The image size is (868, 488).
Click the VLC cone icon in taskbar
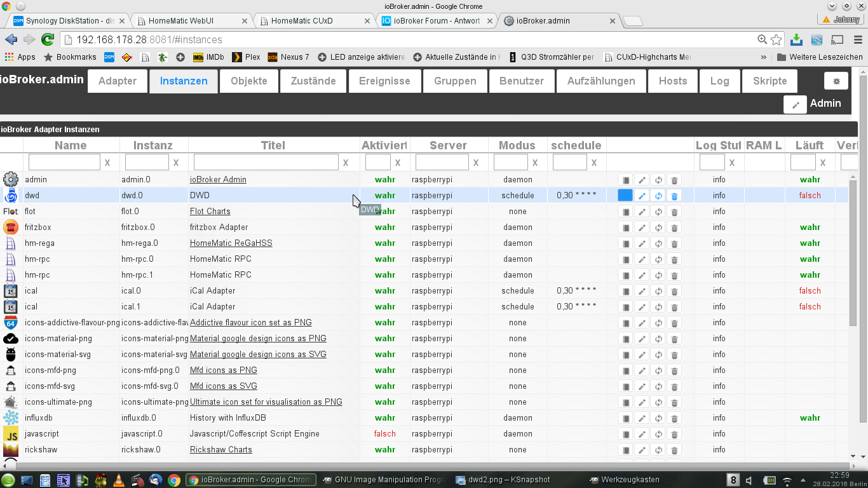119,480
